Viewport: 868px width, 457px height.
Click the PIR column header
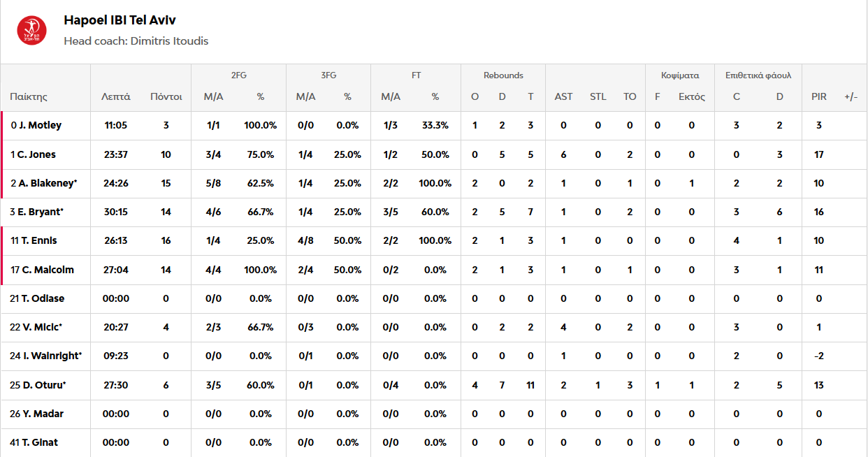pyautogui.click(x=818, y=96)
